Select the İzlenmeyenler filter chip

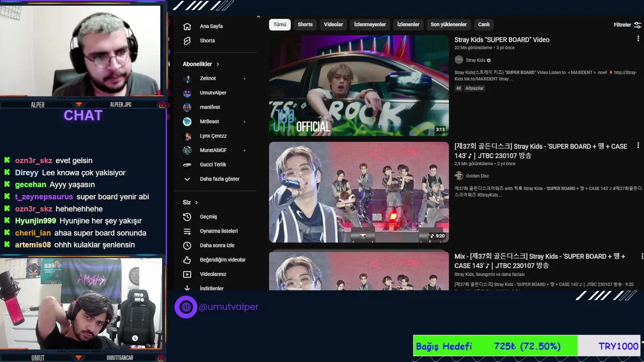click(370, 25)
